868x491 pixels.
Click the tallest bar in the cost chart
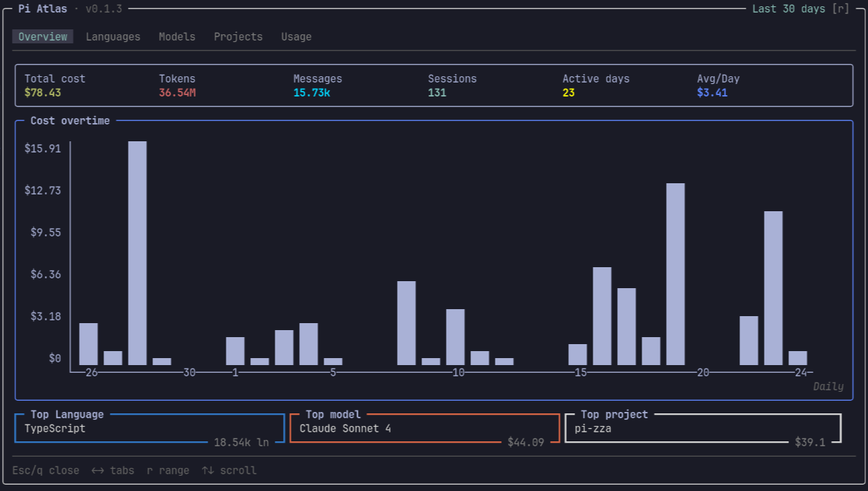click(137, 253)
